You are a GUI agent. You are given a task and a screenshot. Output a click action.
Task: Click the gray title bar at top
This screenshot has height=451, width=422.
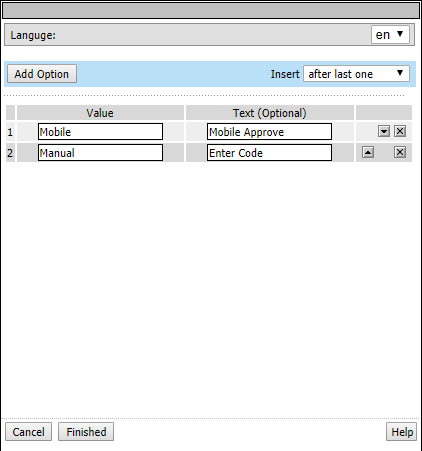(211, 11)
